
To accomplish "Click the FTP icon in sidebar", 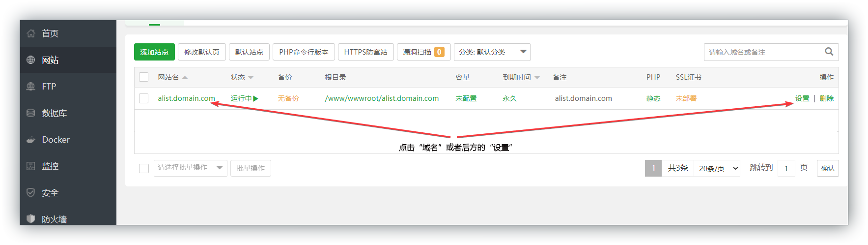I will [x=31, y=87].
